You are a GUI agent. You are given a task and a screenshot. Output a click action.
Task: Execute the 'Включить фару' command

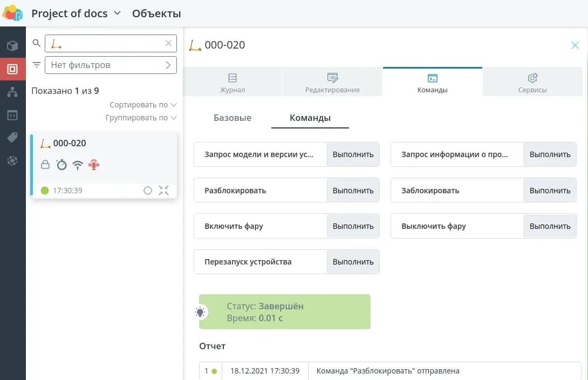tap(353, 226)
